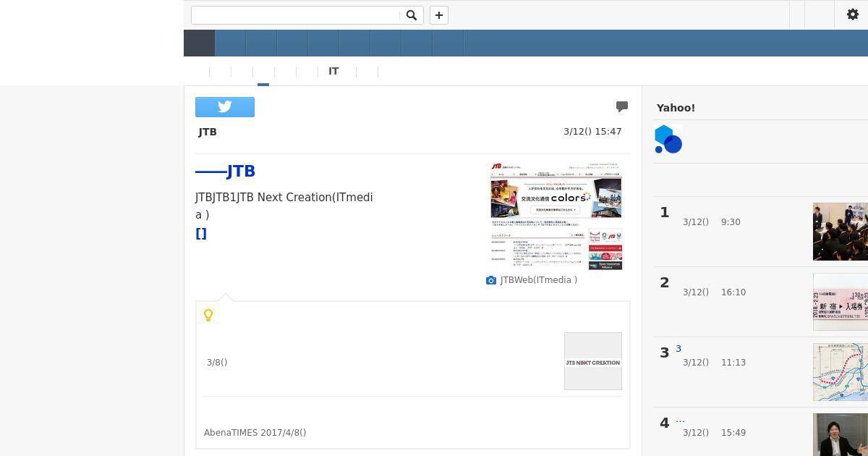The height and width of the screenshot is (456, 868).
Task: Click the blue hexagon logo under Yahoo!
Action: coord(668,139)
